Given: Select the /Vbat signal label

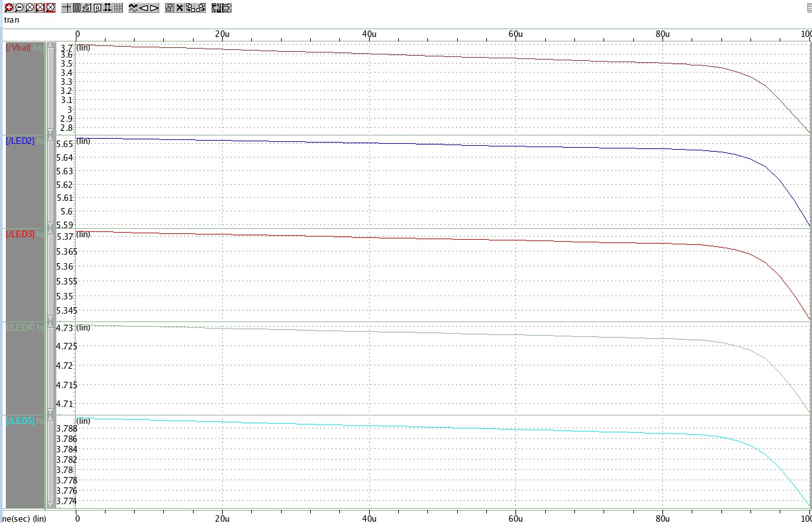Looking at the screenshot, I should (18, 48).
